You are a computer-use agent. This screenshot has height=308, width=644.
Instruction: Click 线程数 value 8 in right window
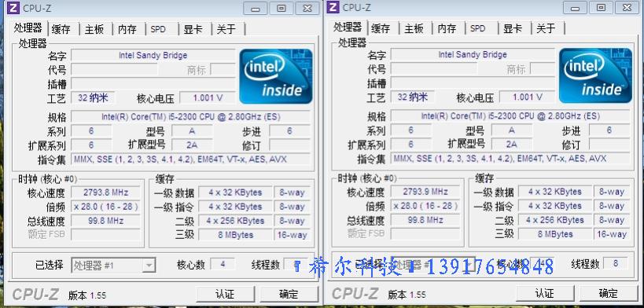pos(615,263)
